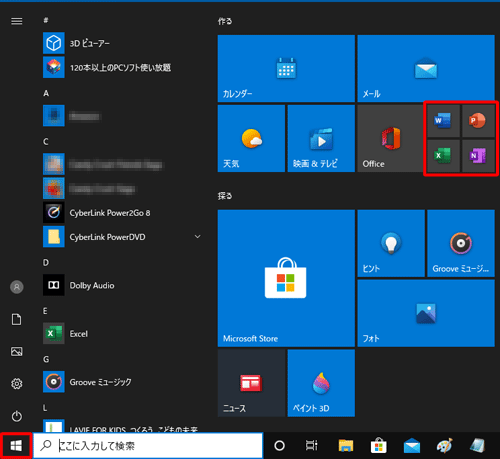Image resolution: width=500 pixels, height=459 pixels.
Task: Click the 探る group heading
Action: (x=225, y=196)
